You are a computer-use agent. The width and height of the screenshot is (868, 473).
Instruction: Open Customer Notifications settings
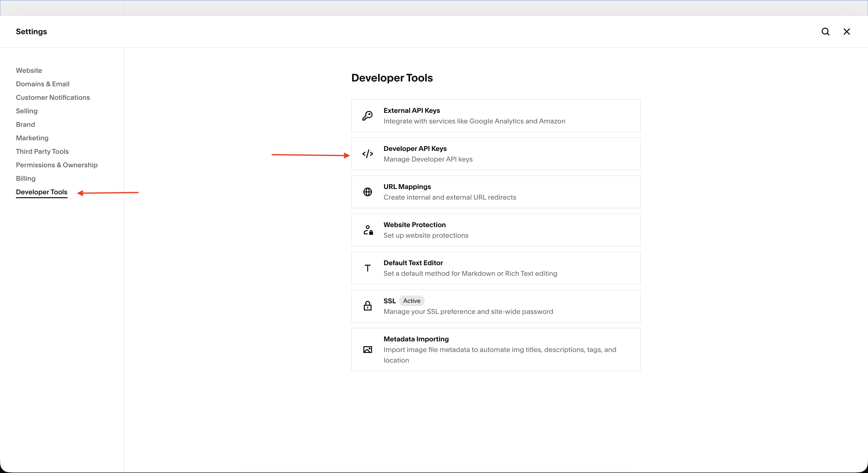[x=53, y=97]
